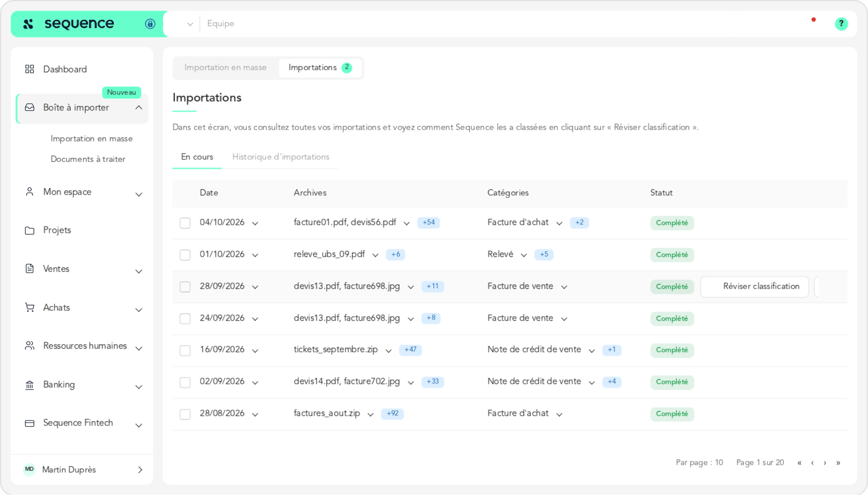The height and width of the screenshot is (497, 868).
Task: Go to previous page arrow
Action: 812,463
